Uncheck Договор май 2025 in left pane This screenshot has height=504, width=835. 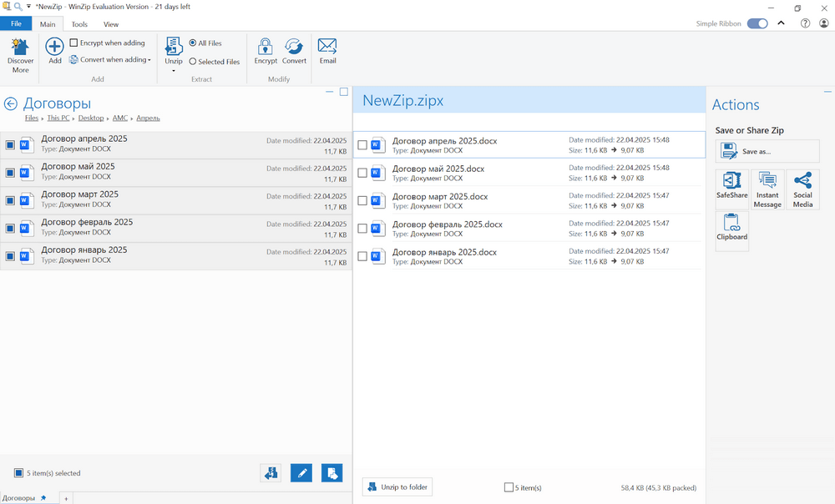tap(10, 173)
